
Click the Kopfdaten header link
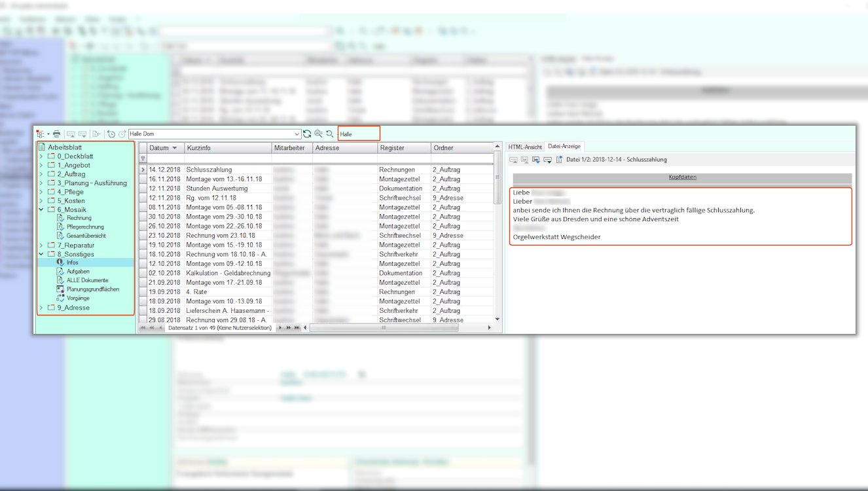coord(682,177)
